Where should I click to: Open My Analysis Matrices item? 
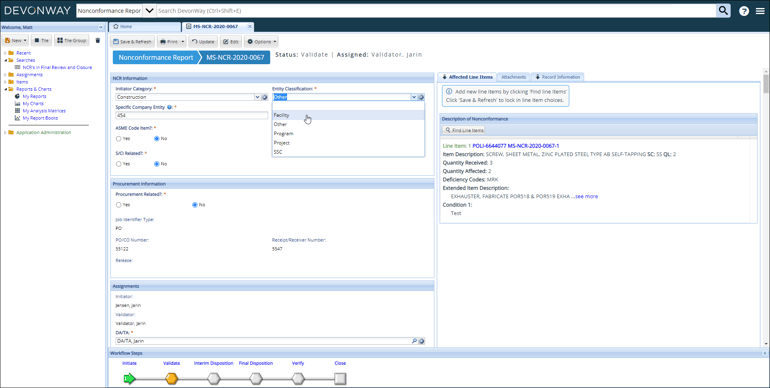click(x=44, y=111)
